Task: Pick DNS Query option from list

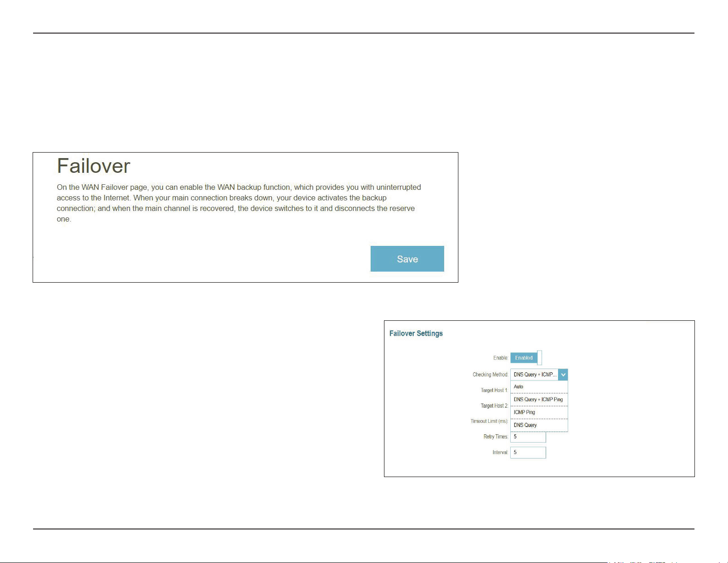Action: coord(539,425)
